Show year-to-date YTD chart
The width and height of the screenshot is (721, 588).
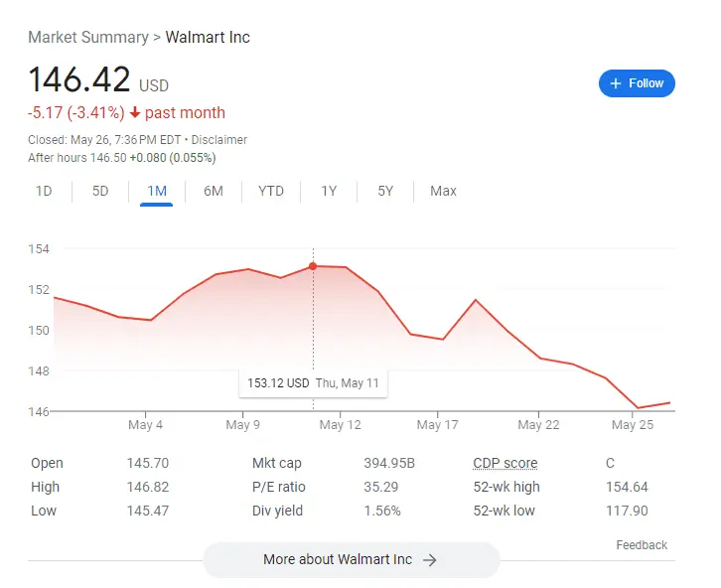(x=271, y=191)
